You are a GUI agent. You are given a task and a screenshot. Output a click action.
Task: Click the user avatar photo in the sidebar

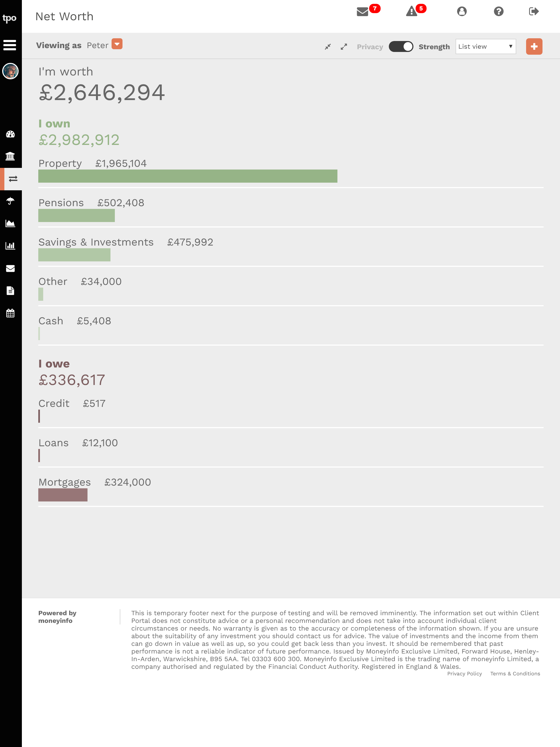pyautogui.click(x=10, y=71)
